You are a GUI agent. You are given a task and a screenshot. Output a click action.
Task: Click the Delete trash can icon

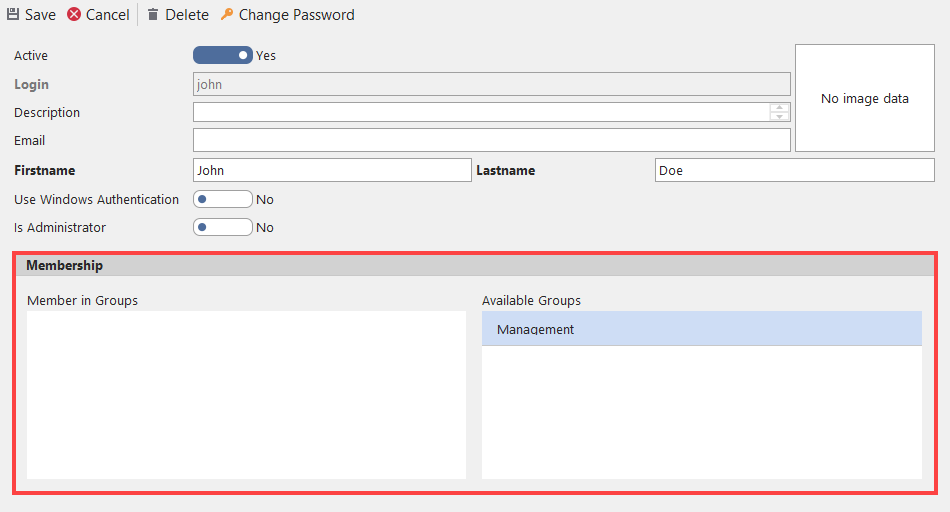pyautogui.click(x=153, y=15)
